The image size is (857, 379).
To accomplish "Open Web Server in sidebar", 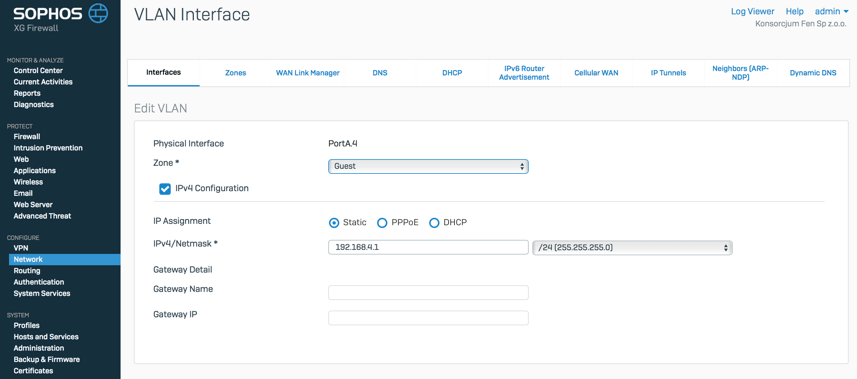I will click(33, 205).
